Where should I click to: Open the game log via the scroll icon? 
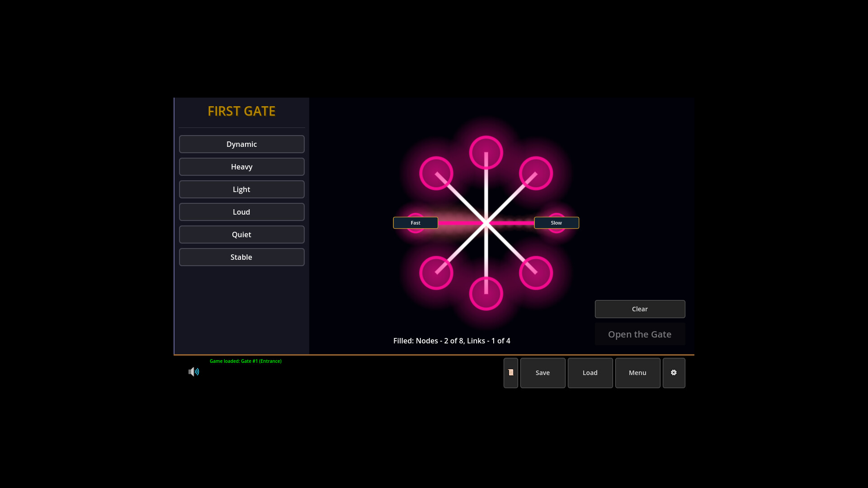510,373
